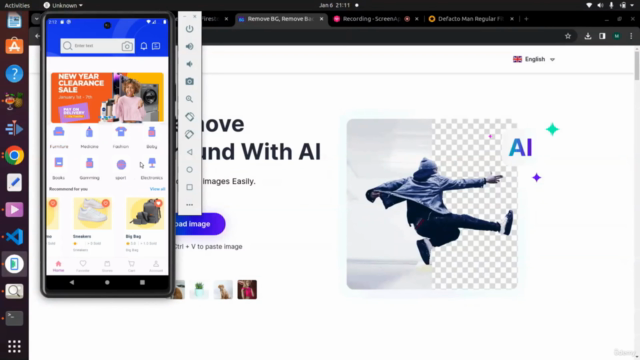Image resolution: width=640 pixels, height=360 pixels.
Task: Tap Android recents button on phone navbar
Action: pyautogui.click(x=142, y=282)
